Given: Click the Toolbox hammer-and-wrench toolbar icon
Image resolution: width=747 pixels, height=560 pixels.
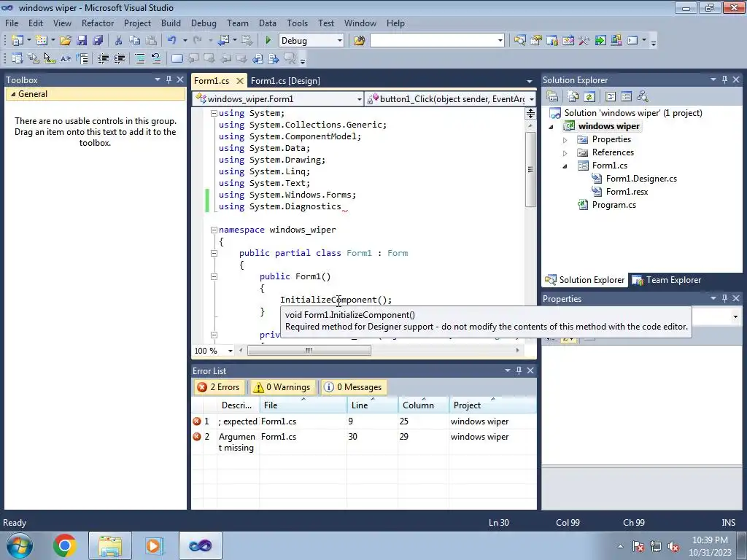Looking at the screenshot, I should (x=584, y=41).
